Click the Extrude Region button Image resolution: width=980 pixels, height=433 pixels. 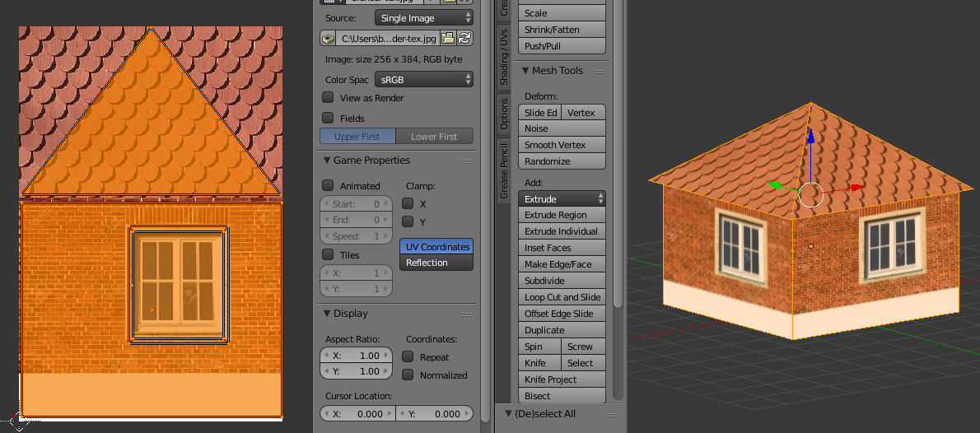tap(562, 215)
